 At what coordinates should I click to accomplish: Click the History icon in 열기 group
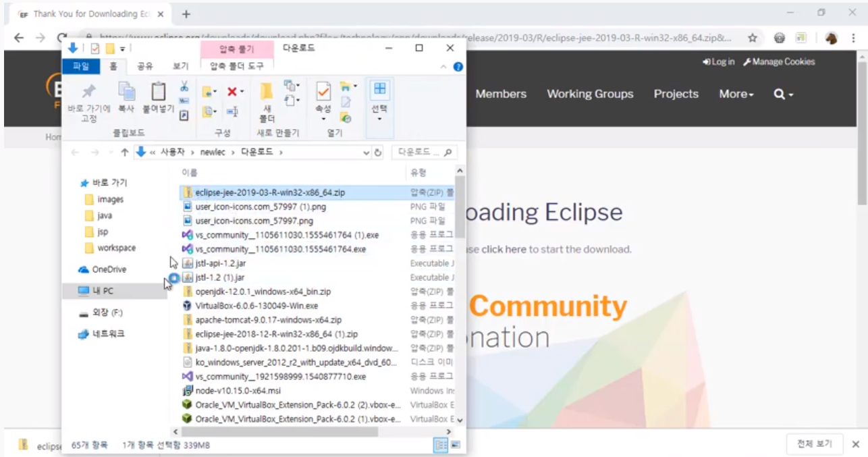click(x=346, y=117)
